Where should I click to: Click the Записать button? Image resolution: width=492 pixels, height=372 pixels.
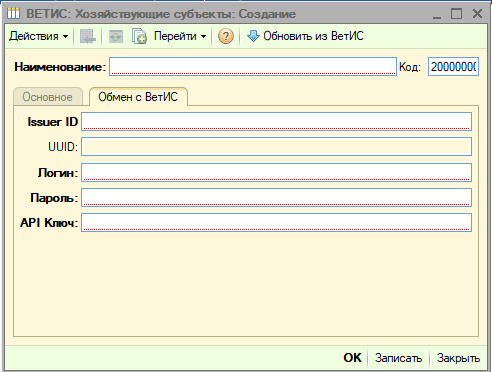[x=398, y=358]
